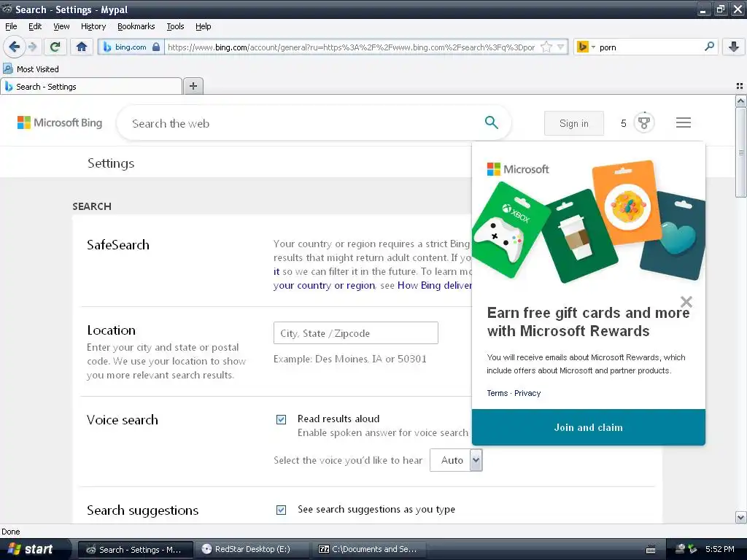747x560 pixels.
Task: Open the 'your country or region' link
Action: point(324,285)
